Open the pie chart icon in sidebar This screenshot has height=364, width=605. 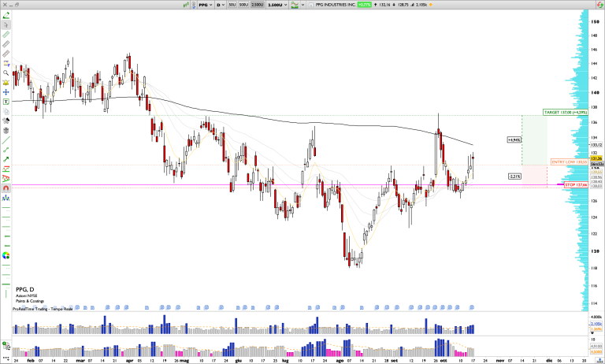6,255
